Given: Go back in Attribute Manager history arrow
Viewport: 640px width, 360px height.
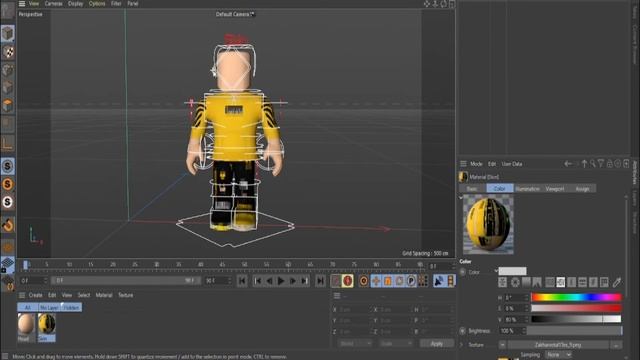Looking at the screenshot, I should pyautogui.click(x=568, y=164).
